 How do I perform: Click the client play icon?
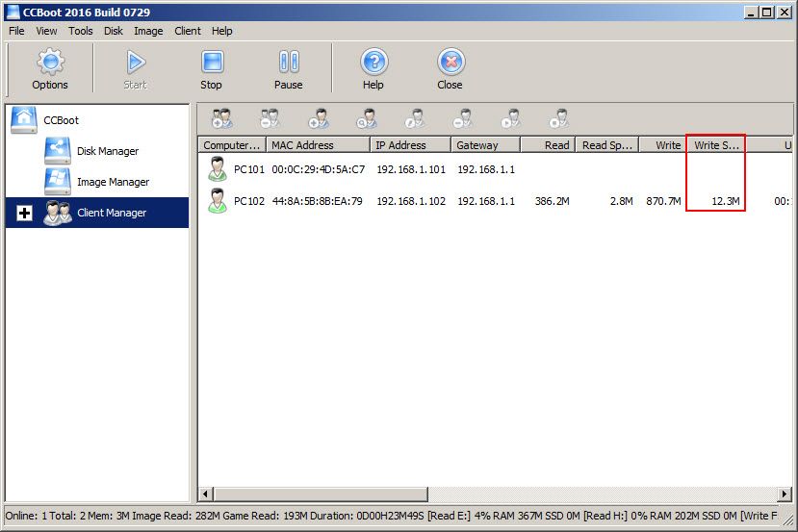[510, 118]
